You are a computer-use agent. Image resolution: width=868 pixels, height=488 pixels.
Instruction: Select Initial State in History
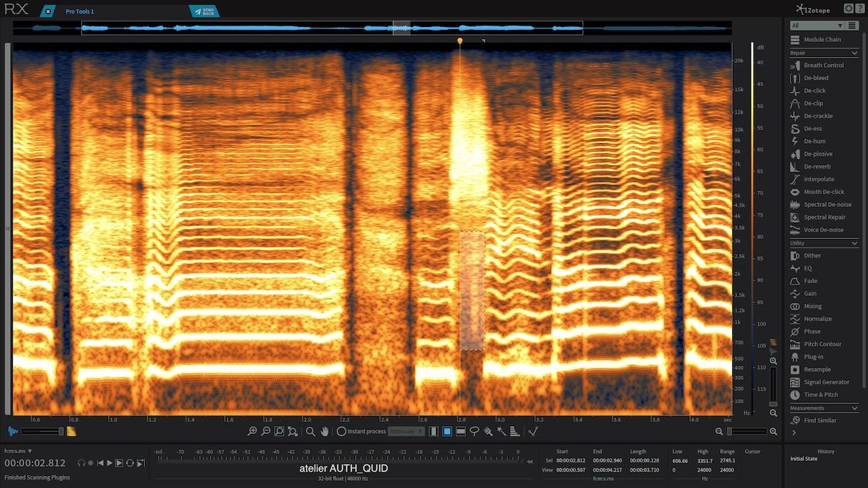(804, 459)
